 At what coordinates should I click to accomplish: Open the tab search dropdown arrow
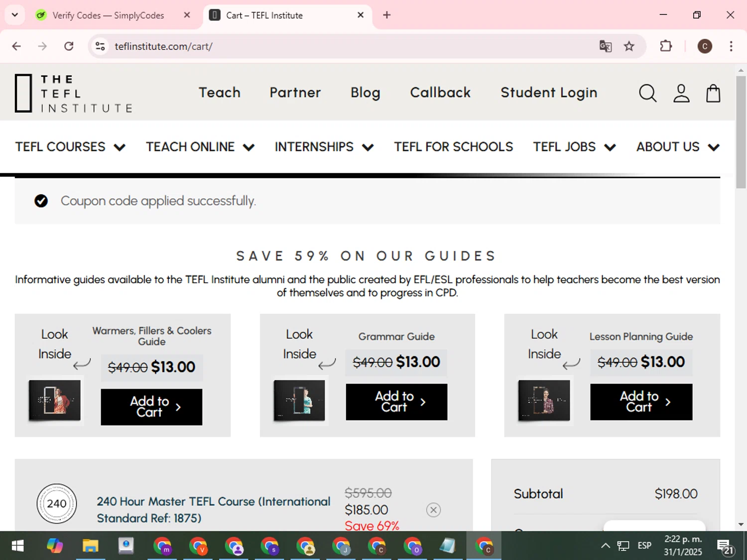[14, 15]
